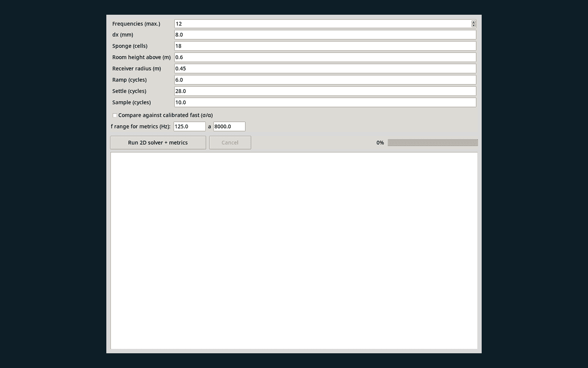588x368 pixels.
Task: Edit the Room height above (m) field
Action: point(325,57)
